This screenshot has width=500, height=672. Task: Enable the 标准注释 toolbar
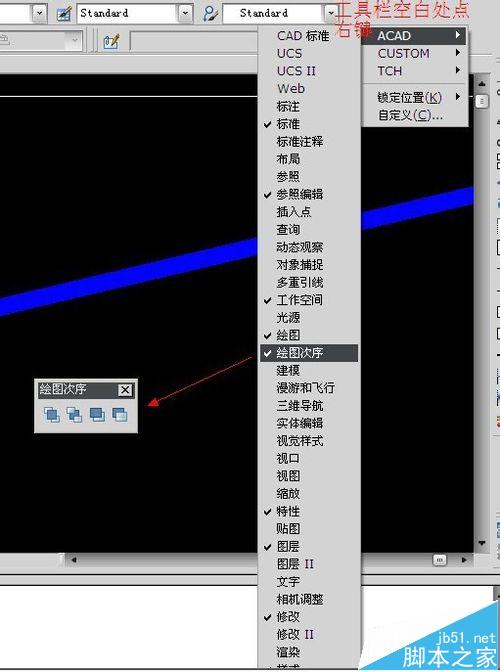coord(309,141)
